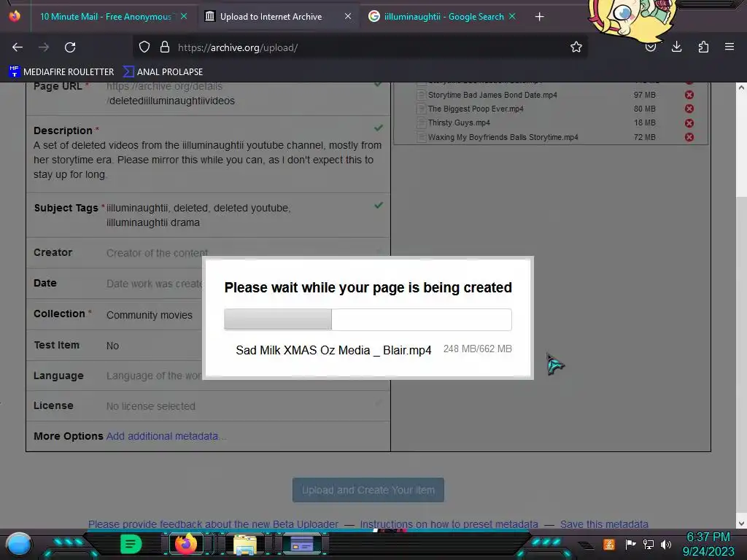747x560 pixels.
Task: Select The Biggest Poop Ever.mp4 filename
Action: (476, 109)
